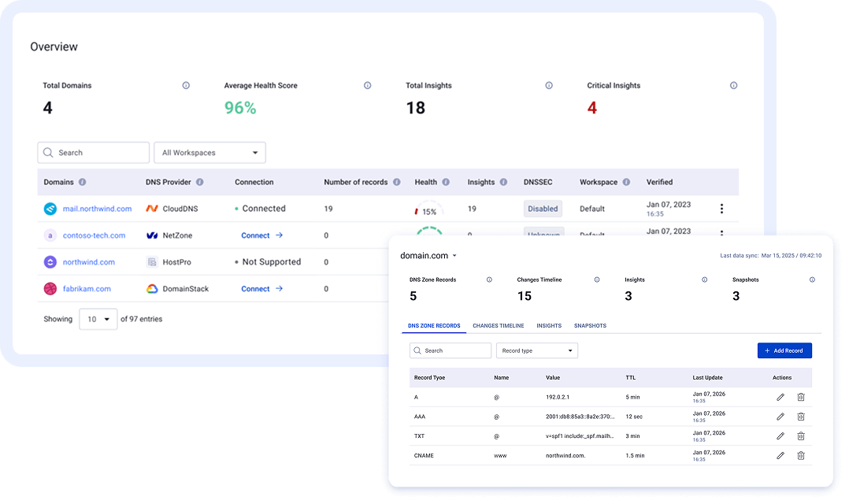Viewport: 849px width, 504px height.
Task: Delete the A record with trash icon
Action: pyautogui.click(x=801, y=398)
